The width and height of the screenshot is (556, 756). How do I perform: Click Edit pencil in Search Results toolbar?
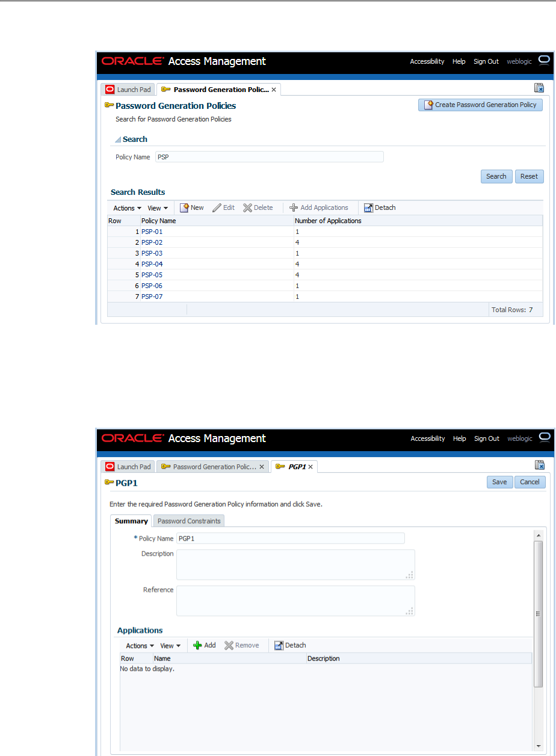click(217, 207)
